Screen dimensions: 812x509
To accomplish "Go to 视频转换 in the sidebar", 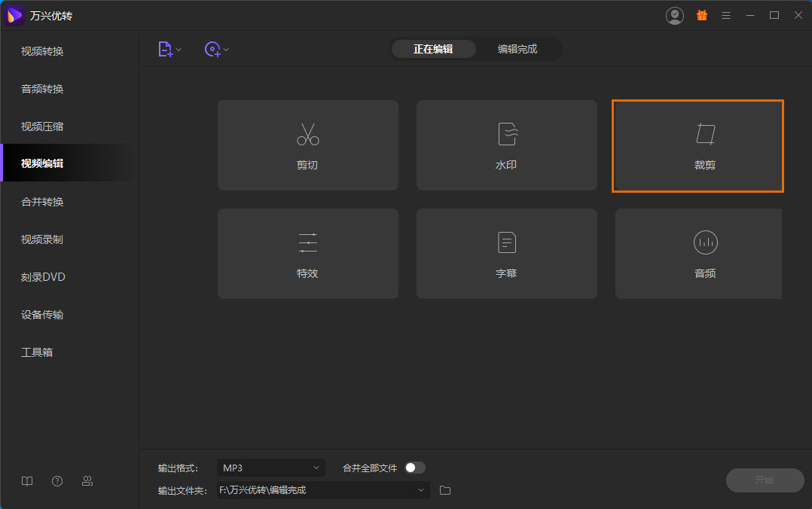I will click(x=42, y=51).
